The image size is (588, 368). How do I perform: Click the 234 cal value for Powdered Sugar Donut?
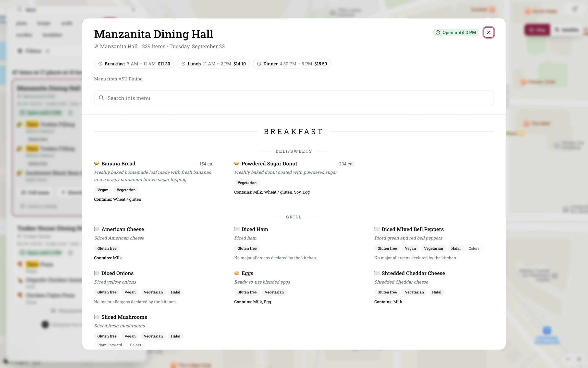(x=346, y=164)
